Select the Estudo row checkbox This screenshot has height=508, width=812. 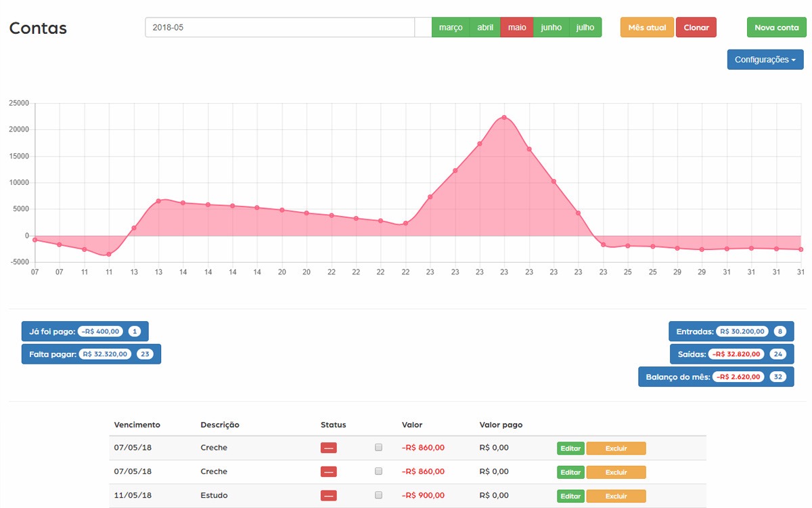point(378,495)
